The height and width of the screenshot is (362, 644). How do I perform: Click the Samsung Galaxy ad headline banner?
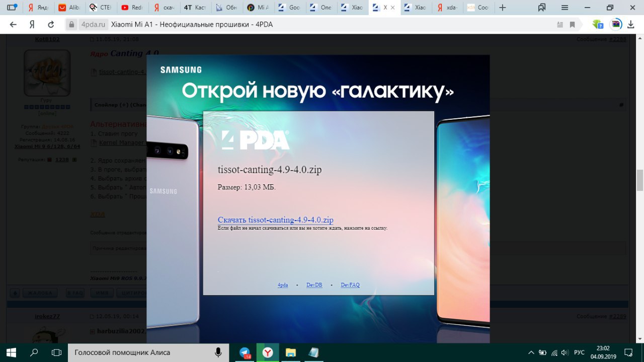pos(318,92)
